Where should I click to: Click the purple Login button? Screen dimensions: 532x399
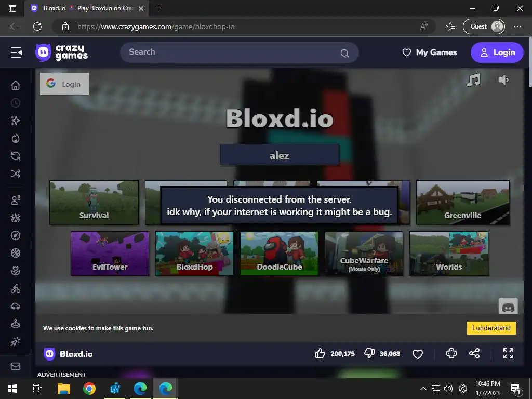coord(497,52)
